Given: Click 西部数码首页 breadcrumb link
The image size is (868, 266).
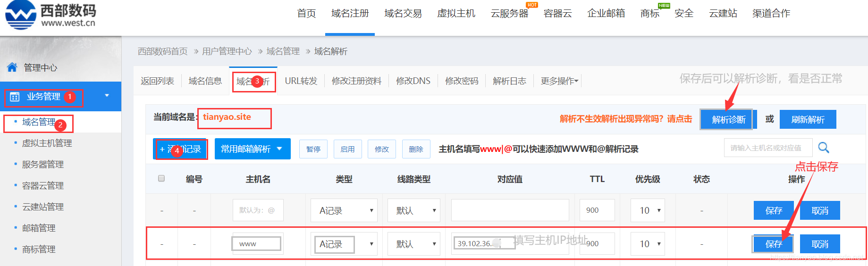Looking at the screenshot, I should 162,51.
